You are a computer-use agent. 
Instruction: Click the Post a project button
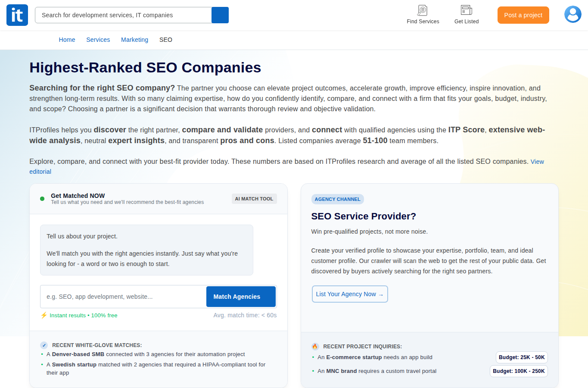tap(523, 15)
